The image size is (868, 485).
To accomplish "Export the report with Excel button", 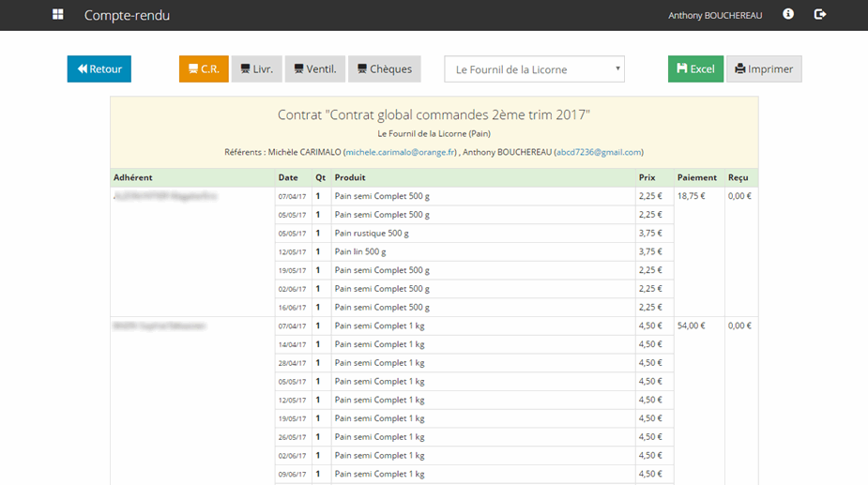I will coord(694,69).
